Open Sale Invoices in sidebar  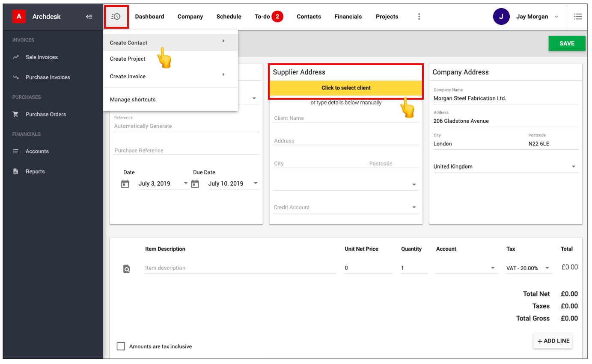point(42,57)
